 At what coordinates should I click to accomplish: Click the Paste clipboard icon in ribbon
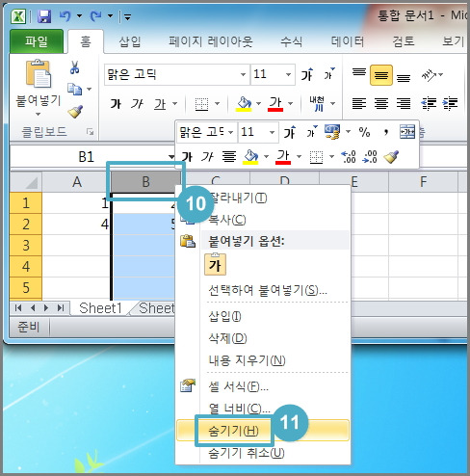pyautogui.click(x=38, y=73)
